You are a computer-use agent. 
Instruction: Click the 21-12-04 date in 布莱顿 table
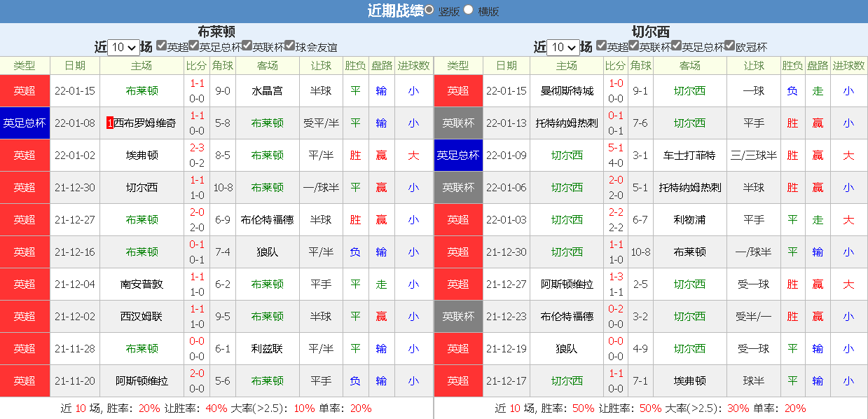[75, 284]
